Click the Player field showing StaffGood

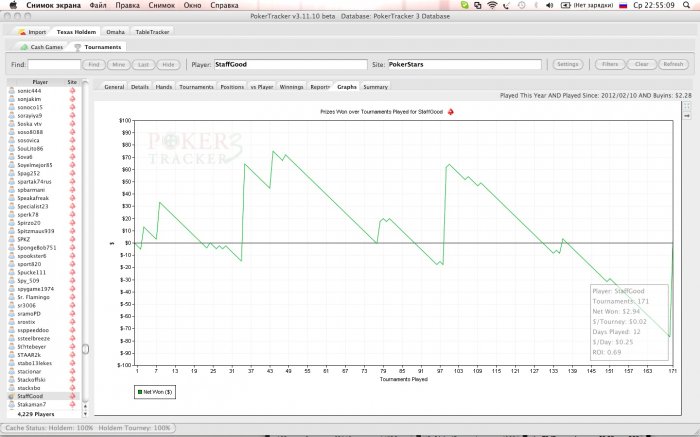pos(291,64)
